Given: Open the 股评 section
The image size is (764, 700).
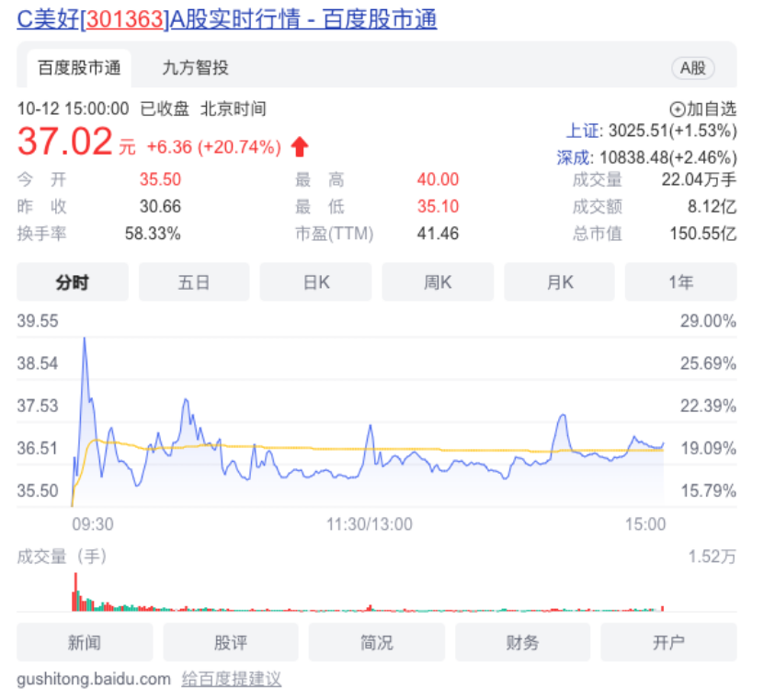Looking at the screenshot, I should pyautogui.click(x=231, y=642).
